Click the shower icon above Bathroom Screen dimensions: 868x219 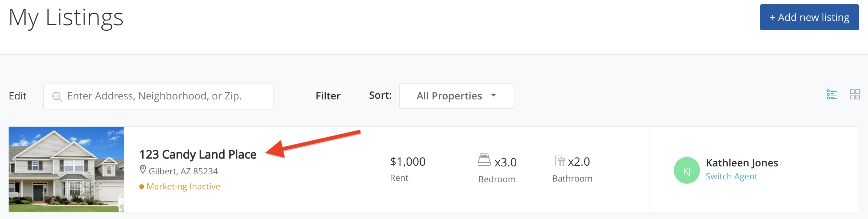coord(559,161)
